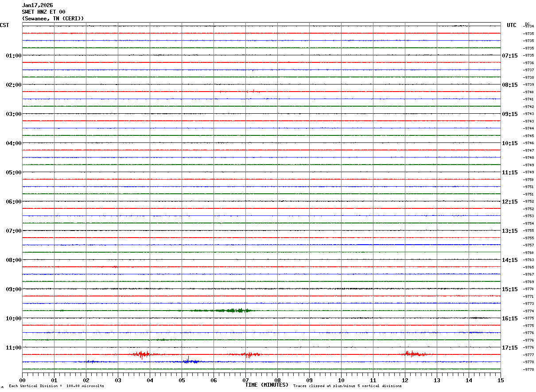Select the 06:00 CST row label

[13, 202]
